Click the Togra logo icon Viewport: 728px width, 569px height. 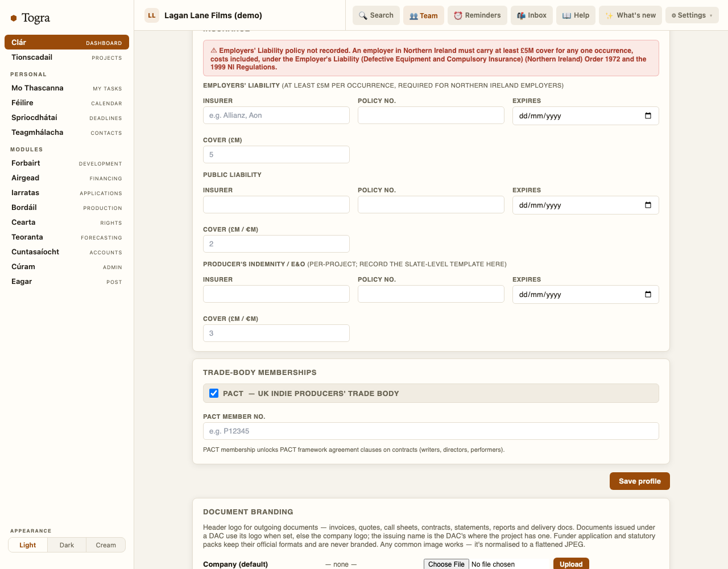pyautogui.click(x=14, y=18)
